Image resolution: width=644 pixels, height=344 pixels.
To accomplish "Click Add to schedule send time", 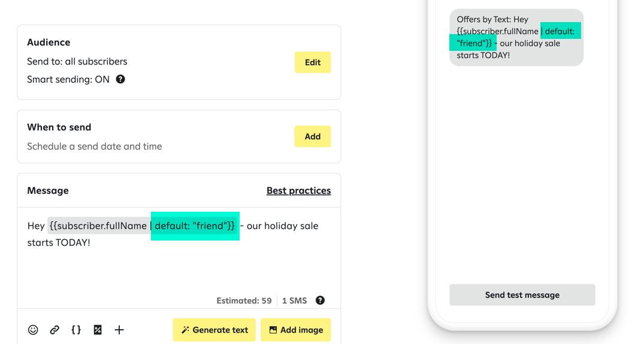I will (312, 136).
